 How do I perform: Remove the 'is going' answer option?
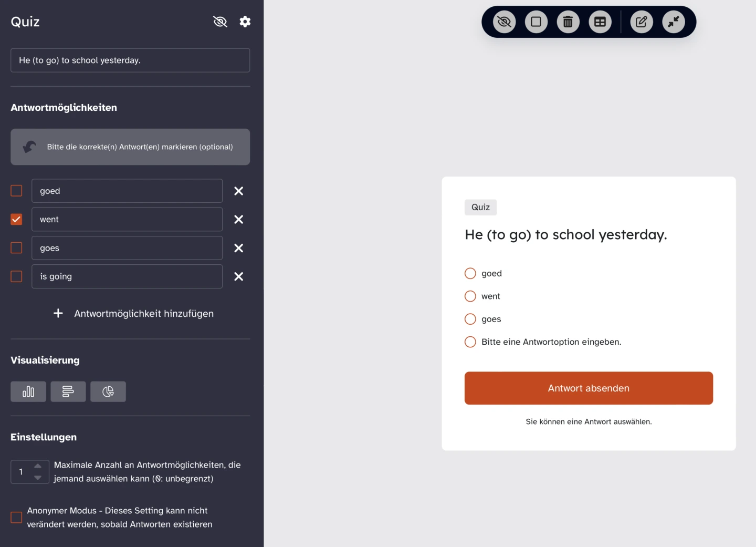point(238,276)
